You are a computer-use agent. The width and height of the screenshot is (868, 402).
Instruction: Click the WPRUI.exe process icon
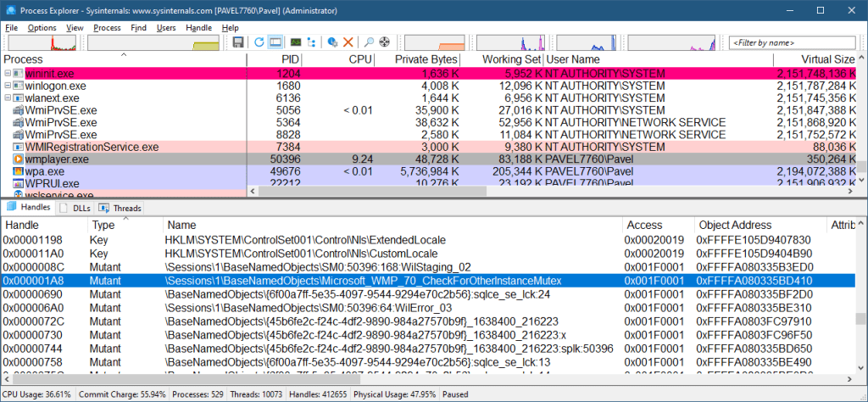coord(18,184)
